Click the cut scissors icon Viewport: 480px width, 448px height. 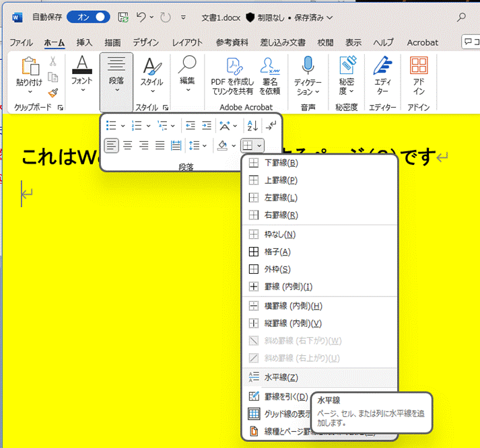53,61
